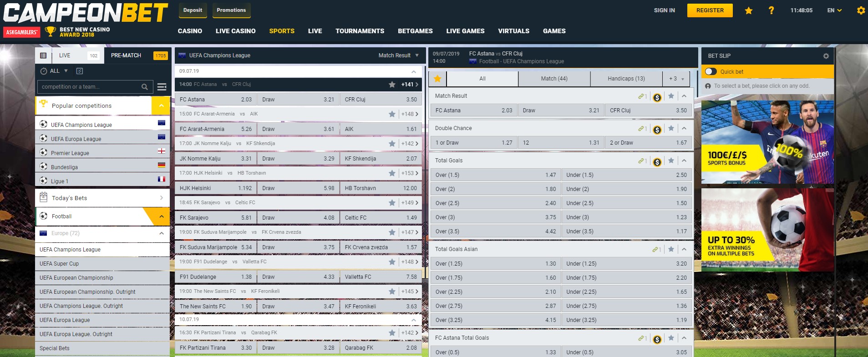The width and height of the screenshot is (868, 357).
Task: Toggle the Quick bet switch
Action: (x=711, y=71)
